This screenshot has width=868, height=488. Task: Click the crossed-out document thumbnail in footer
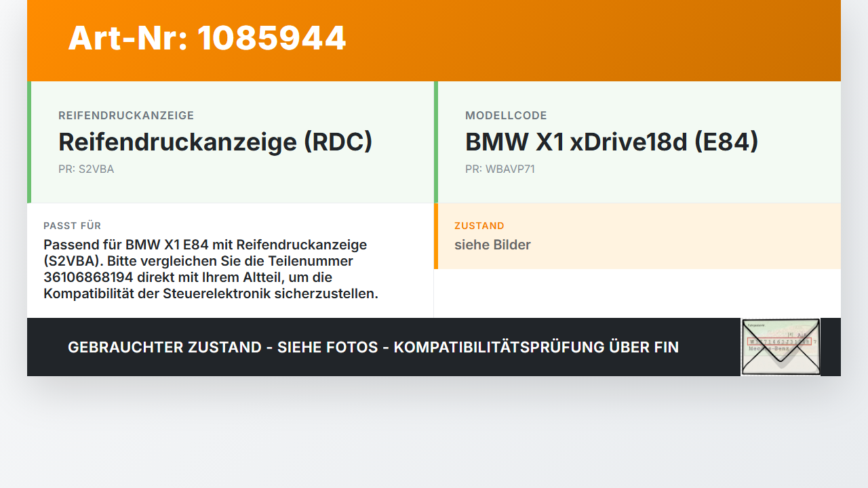coord(781,347)
